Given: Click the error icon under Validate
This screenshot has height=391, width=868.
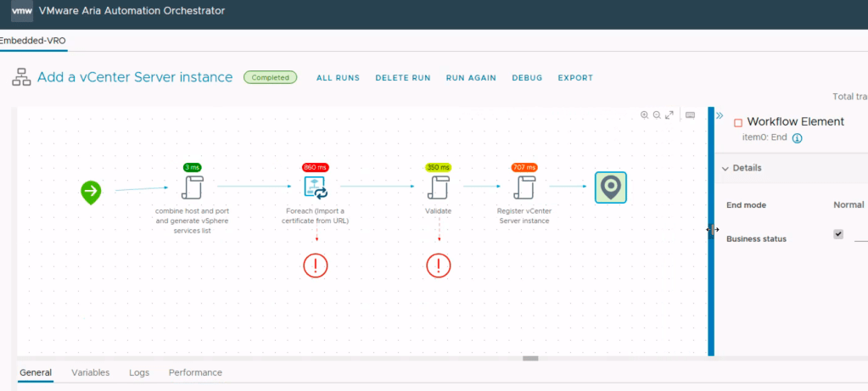Looking at the screenshot, I should tap(438, 265).
